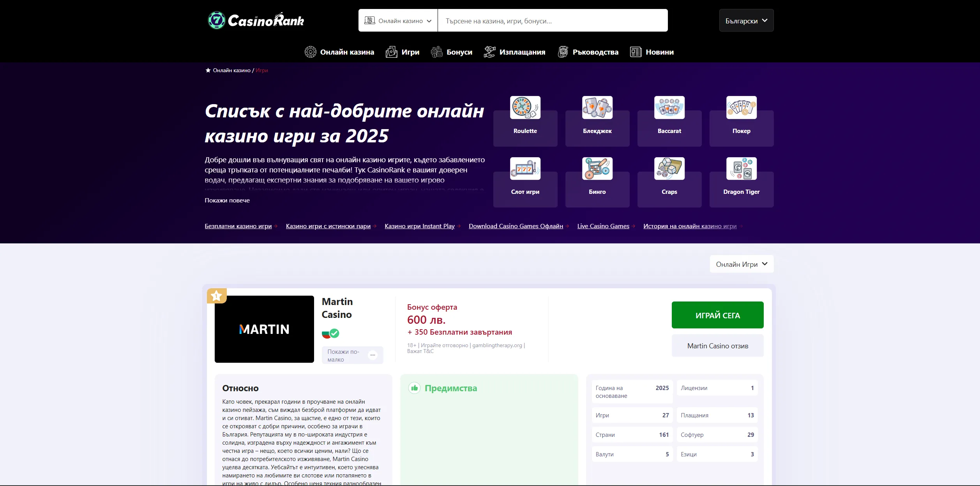
Task: Click the Bulgarian flag verified badge
Action: click(330, 333)
